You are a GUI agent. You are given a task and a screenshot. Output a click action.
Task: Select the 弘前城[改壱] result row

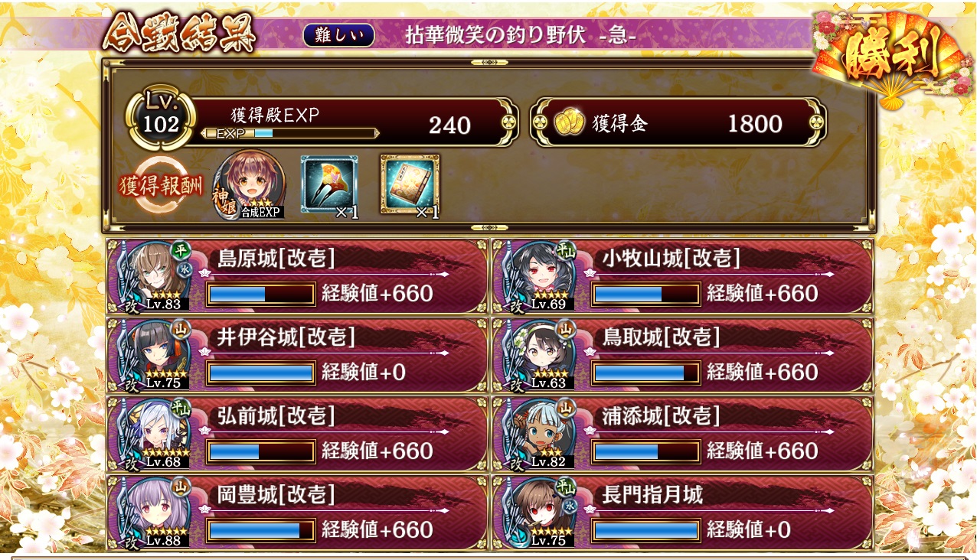pyautogui.click(x=298, y=434)
